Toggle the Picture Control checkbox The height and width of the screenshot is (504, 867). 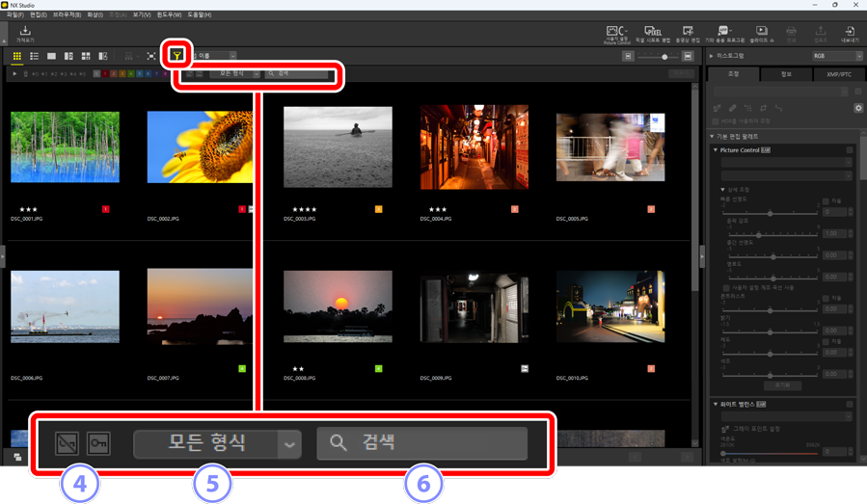click(850, 150)
